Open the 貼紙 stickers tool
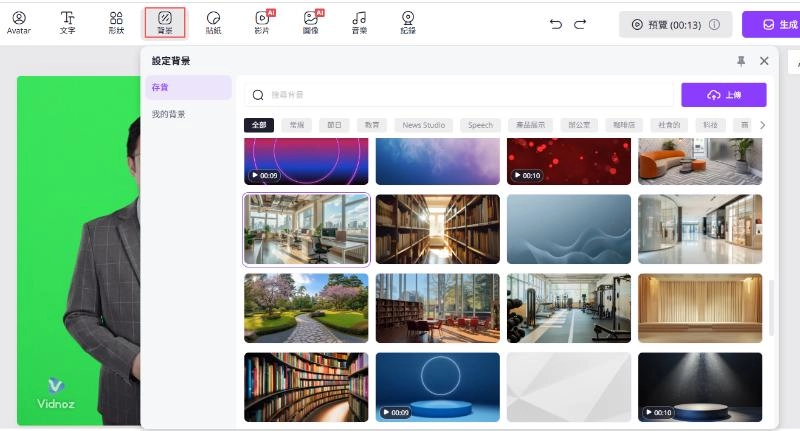The image size is (800, 431). (213, 22)
